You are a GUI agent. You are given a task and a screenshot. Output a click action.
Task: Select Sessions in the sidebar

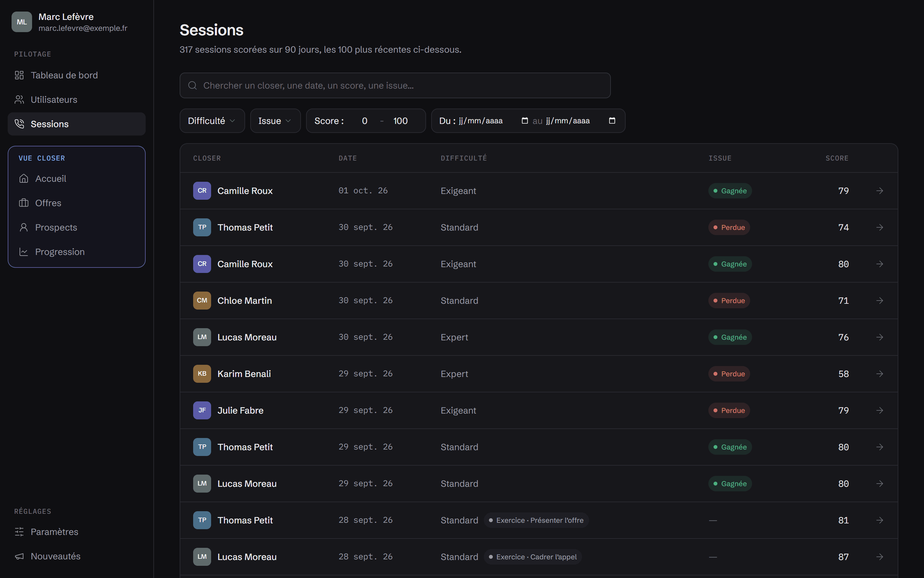pos(76,124)
